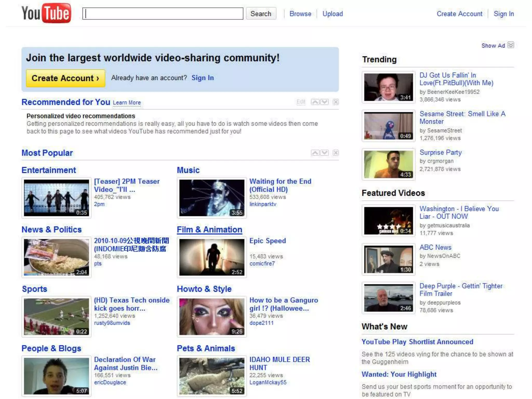Focus the search input field

(x=163, y=14)
